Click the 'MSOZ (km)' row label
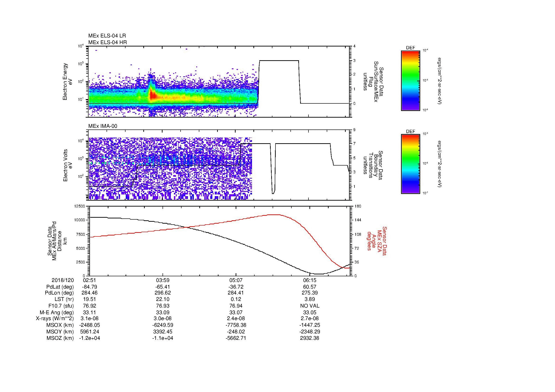 point(60,338)
